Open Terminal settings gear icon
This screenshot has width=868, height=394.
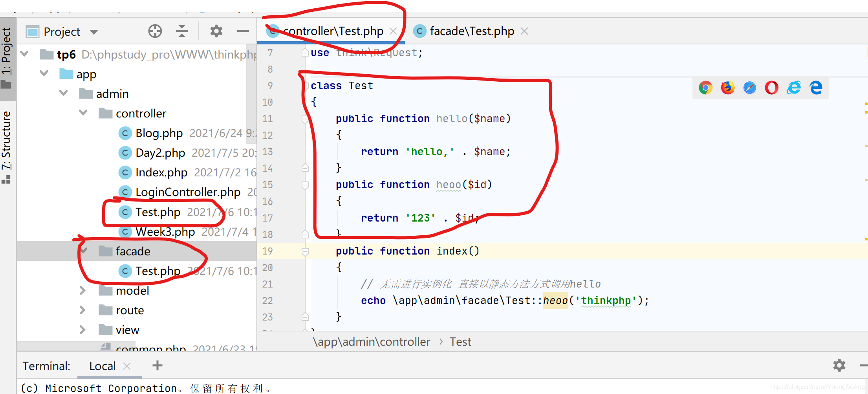(839, 365)
